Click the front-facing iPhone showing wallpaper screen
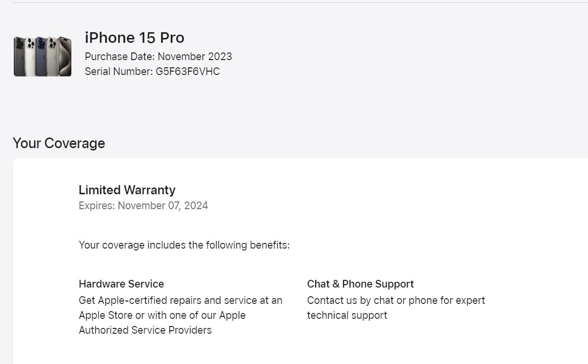The width and height of the screenshot is (588, 364). point(65,57)
